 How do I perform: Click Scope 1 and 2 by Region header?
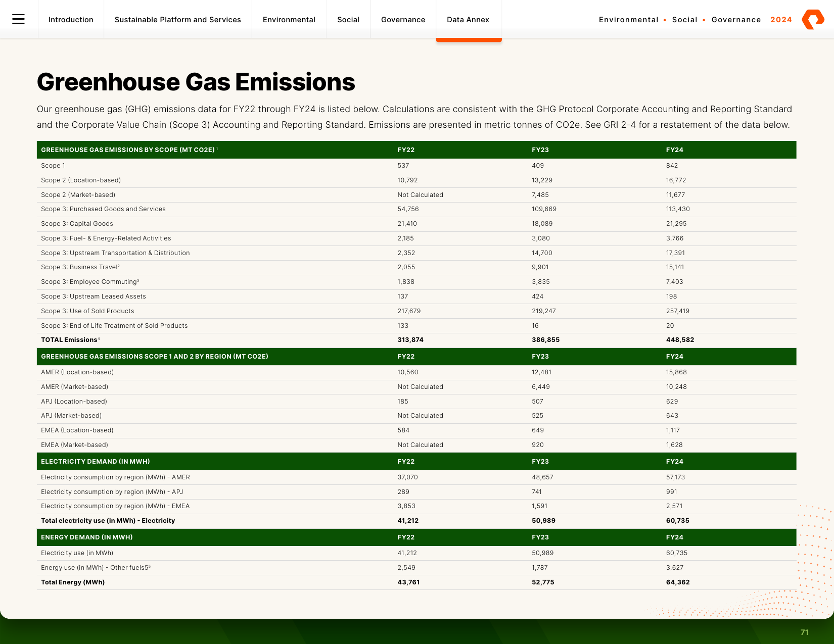pyautogui.click(x=155, y=357)
